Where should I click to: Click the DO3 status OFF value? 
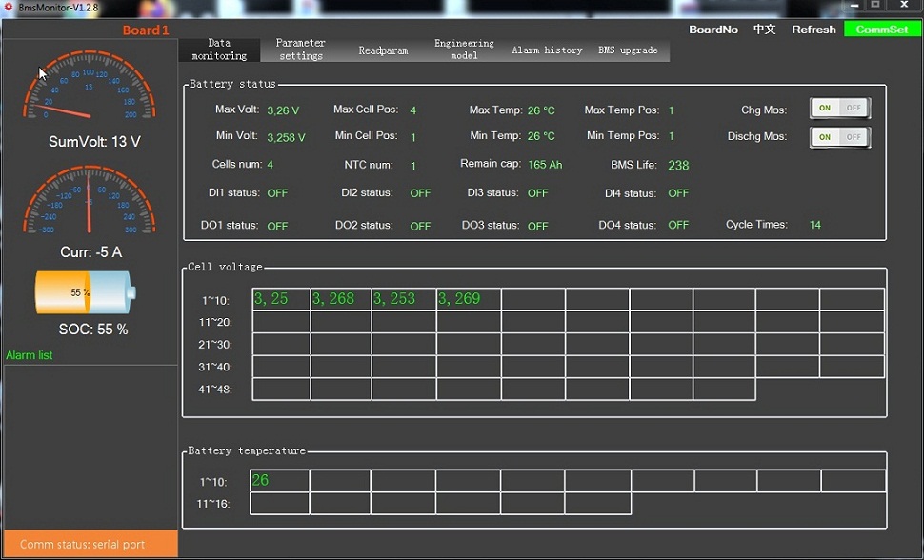tap(537, 226)
